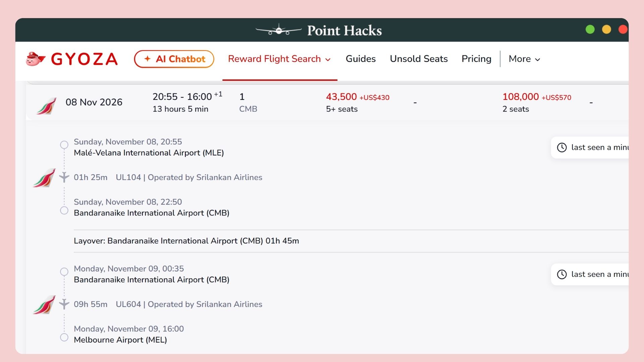The image size is (644, 362).
Task: Click the green window control dot
Action: point(590,29)
